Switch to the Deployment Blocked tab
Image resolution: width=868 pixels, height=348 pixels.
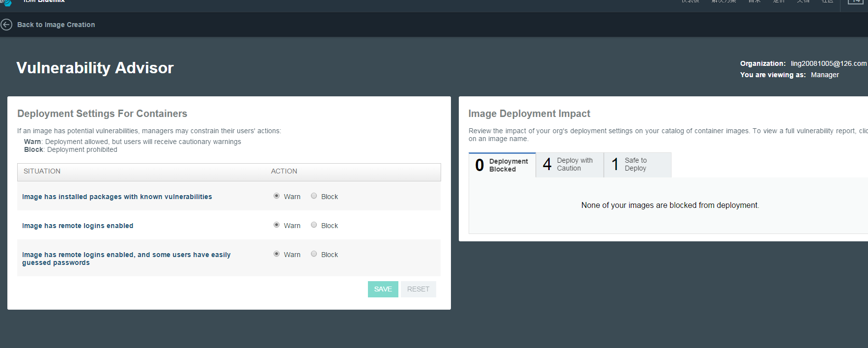[x=502, y=165]
